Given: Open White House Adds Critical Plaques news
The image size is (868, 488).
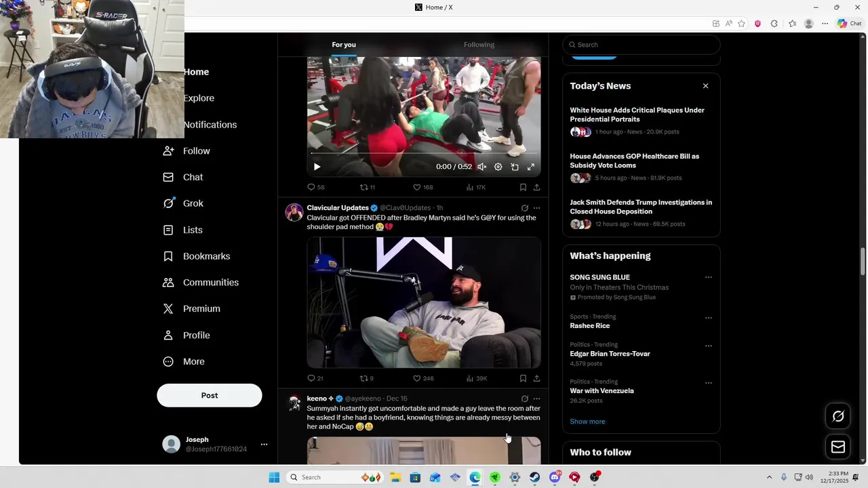Looking at the screenshot, I should tap(641, 121).
